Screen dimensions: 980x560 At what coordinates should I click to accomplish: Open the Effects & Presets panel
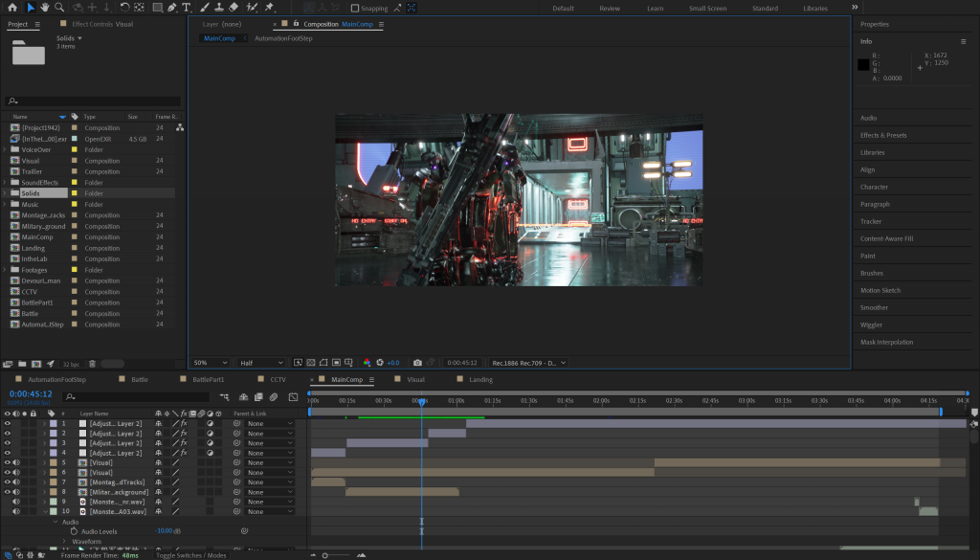pyautogui.click(x=883, y=135)
